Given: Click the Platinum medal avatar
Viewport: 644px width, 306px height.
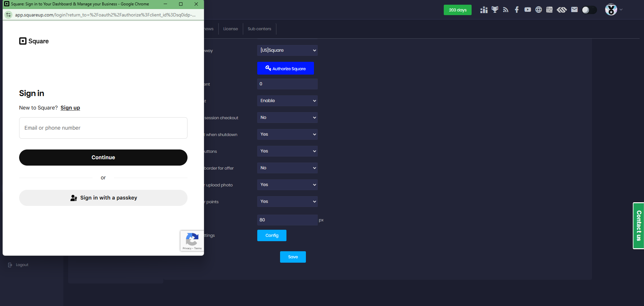Looking at the screenshot, I should (611, 9).
